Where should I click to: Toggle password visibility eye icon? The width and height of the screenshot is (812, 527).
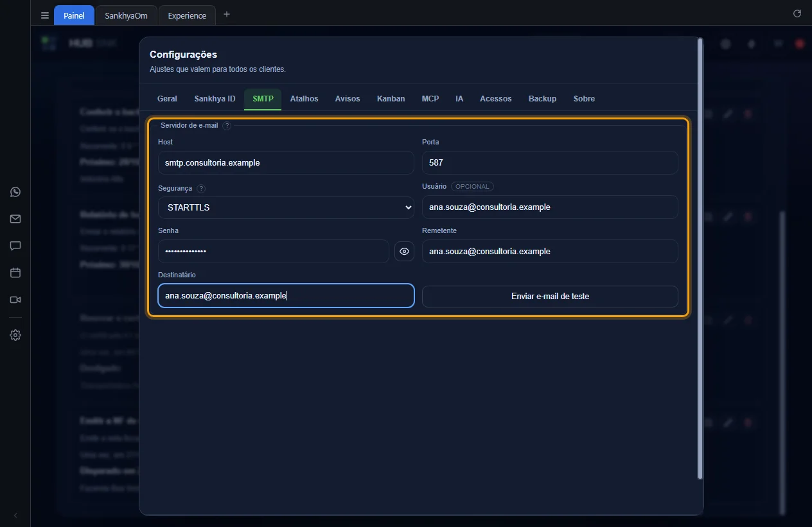(x=404, y=252)
